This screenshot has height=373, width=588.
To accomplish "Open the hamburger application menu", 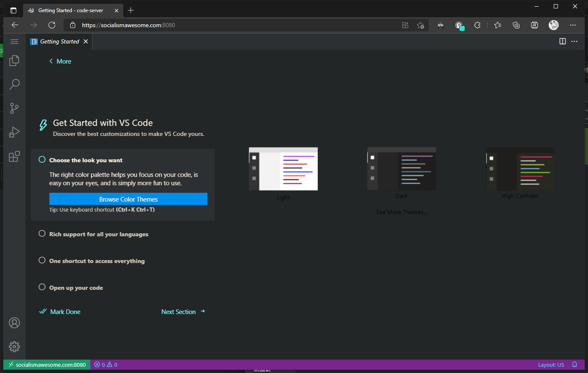I will pyautogui.click(x=14, y=41).
